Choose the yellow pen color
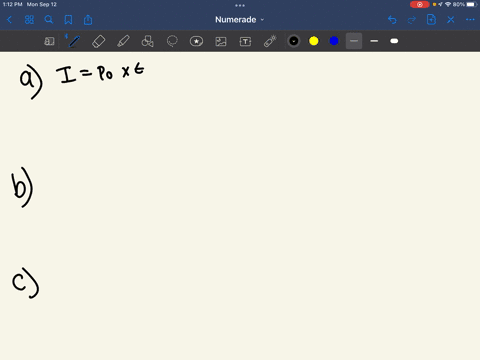 click(x=314, y=41)
